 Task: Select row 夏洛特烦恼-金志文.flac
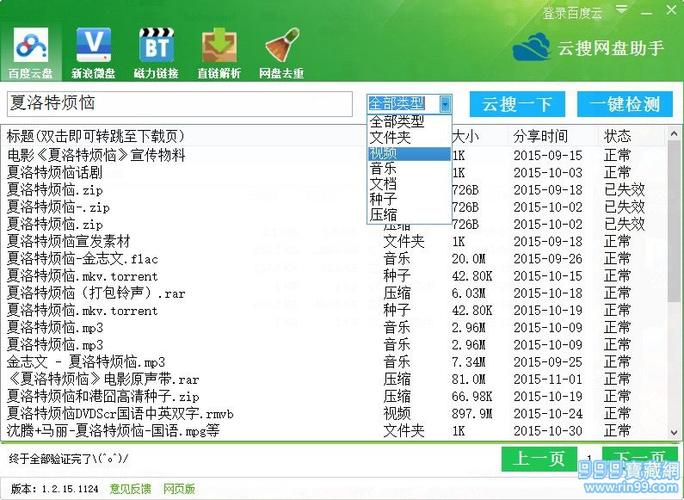335,259
